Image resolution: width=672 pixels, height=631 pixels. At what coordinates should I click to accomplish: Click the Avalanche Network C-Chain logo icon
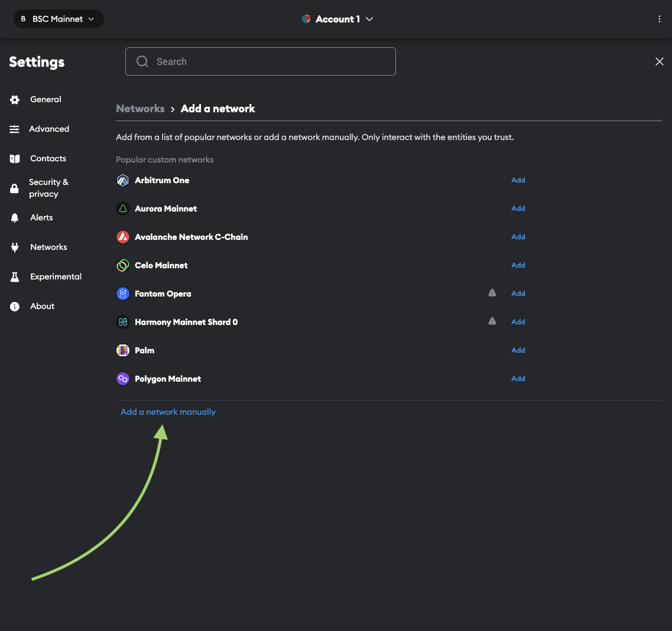122,237
